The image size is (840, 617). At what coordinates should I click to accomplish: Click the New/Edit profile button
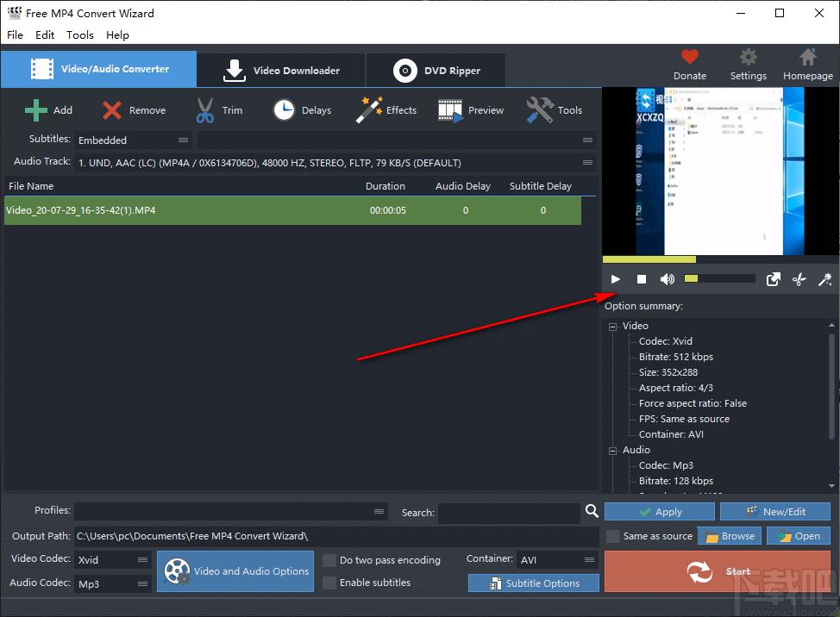(x=775, y=512)
